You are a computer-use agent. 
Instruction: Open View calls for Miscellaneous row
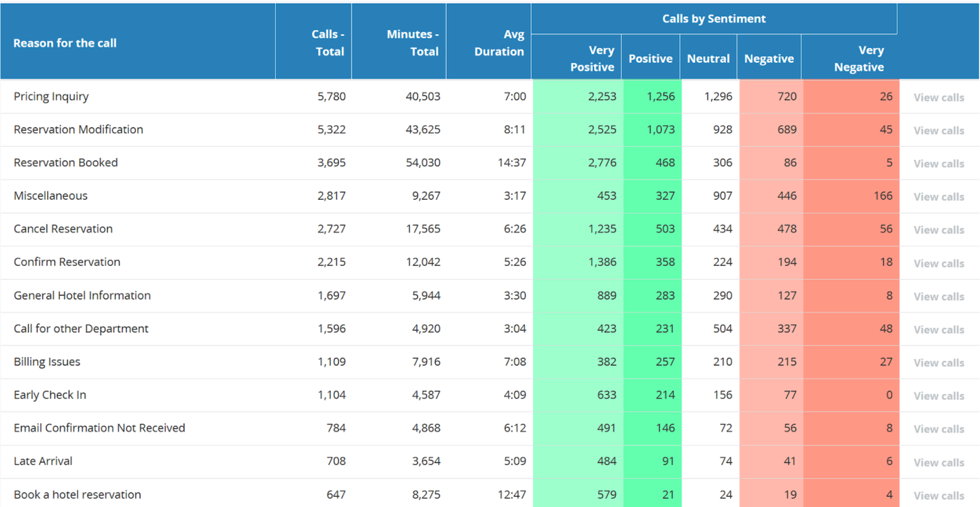(939, 197)
